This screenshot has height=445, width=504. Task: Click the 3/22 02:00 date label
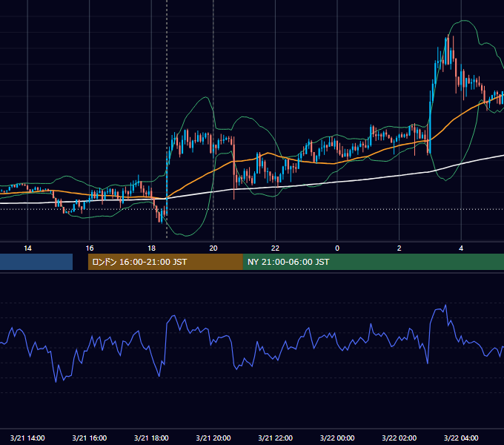point(399,438)
